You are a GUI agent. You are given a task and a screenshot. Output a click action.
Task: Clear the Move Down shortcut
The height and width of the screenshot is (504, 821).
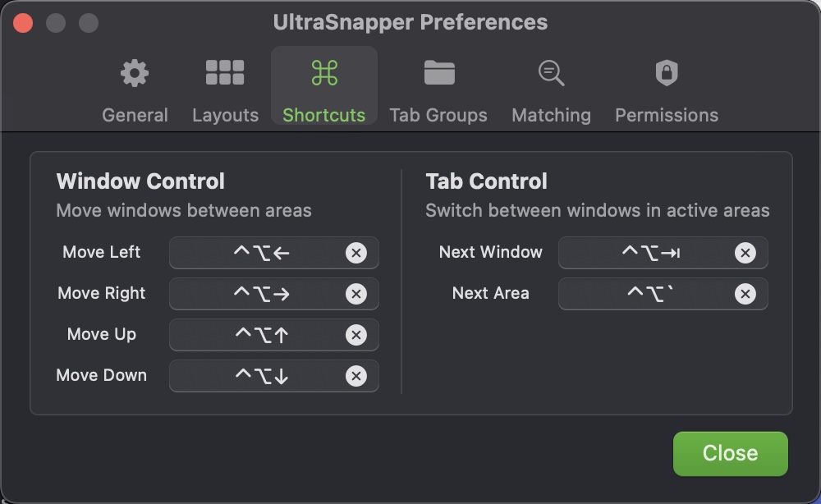tap(356, 376)
